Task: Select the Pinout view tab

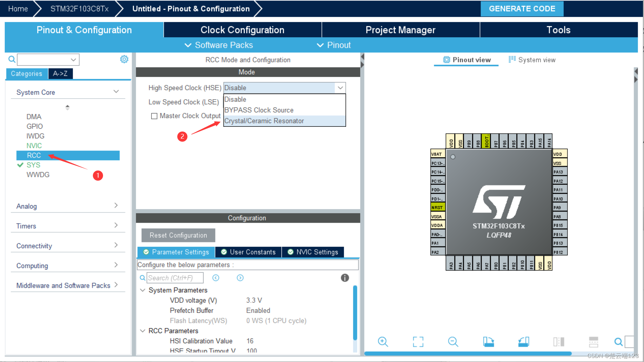Action: click(x=467, y=60)
